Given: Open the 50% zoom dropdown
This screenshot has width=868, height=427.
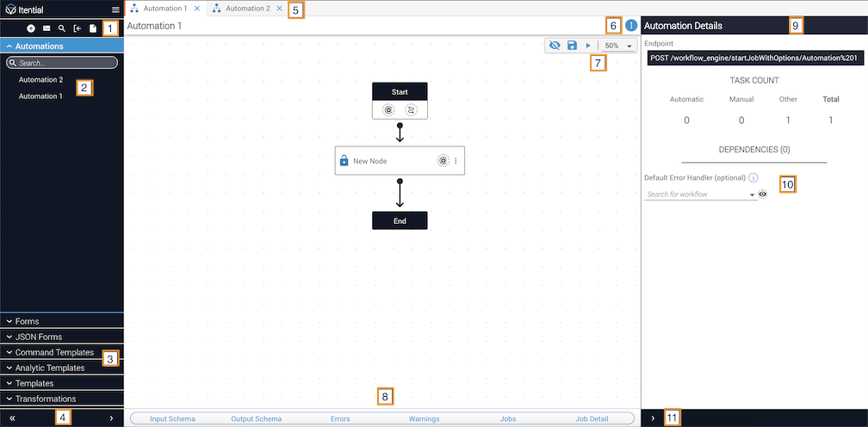Looking at the screenshot, I should 618,46.
